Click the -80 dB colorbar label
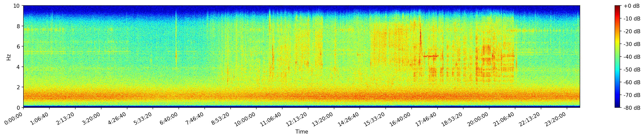644x138 pixels. tap(632, 108)
